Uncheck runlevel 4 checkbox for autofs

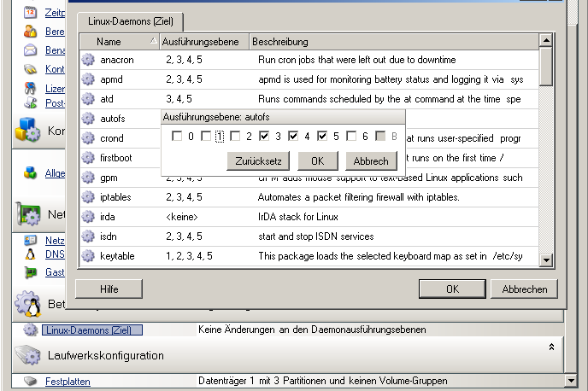(293, 136)
